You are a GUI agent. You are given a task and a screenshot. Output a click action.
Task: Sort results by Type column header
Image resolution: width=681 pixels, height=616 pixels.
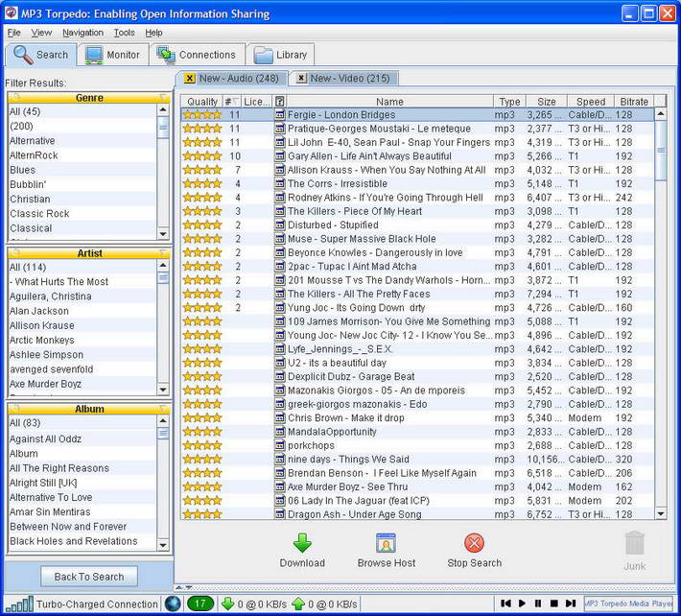click(509, 102)
